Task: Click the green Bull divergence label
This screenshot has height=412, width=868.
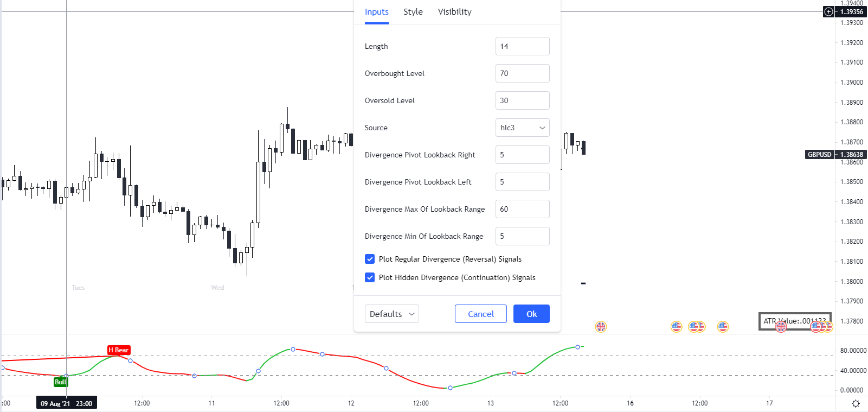Action: click(61, 382)
